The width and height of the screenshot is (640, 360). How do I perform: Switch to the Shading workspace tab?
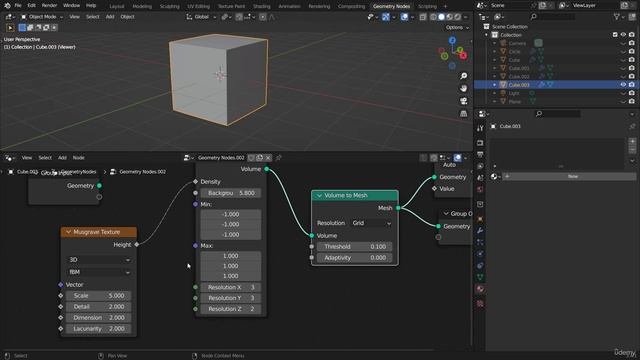click(x=262, y=6)
